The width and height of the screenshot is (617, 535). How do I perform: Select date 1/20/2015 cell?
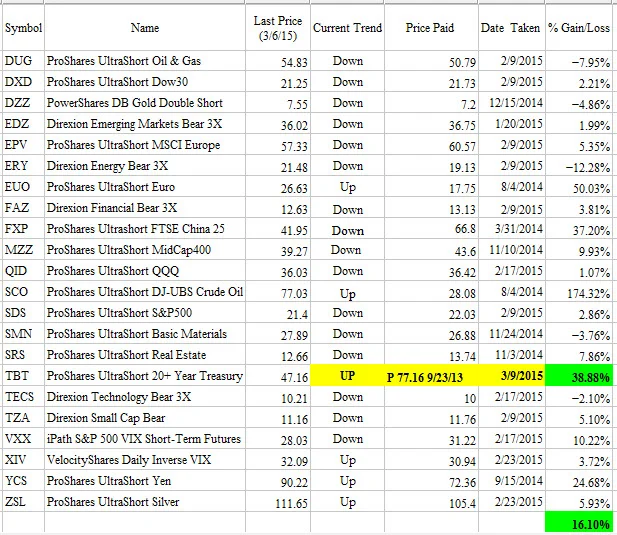coord(512,124)
